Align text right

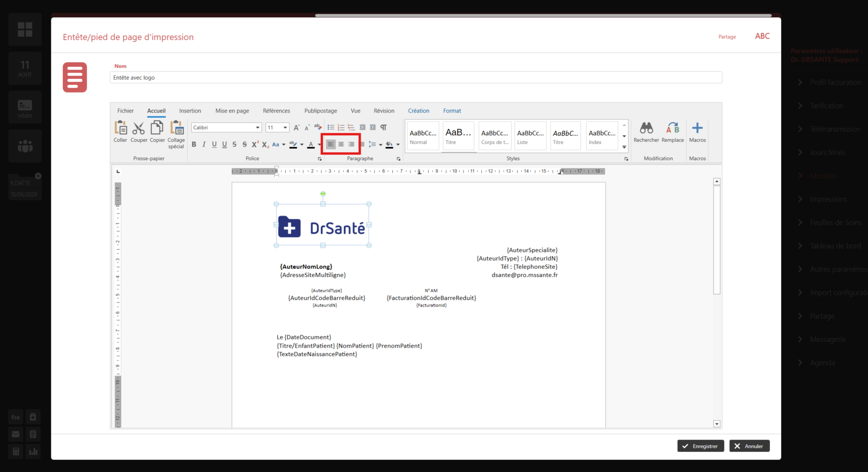pyautogui.click(x=351, y=145)
